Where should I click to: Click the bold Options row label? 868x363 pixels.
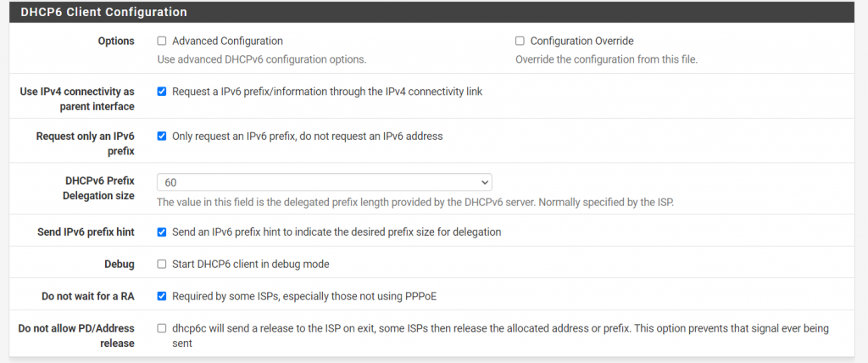tap(115, 41)
